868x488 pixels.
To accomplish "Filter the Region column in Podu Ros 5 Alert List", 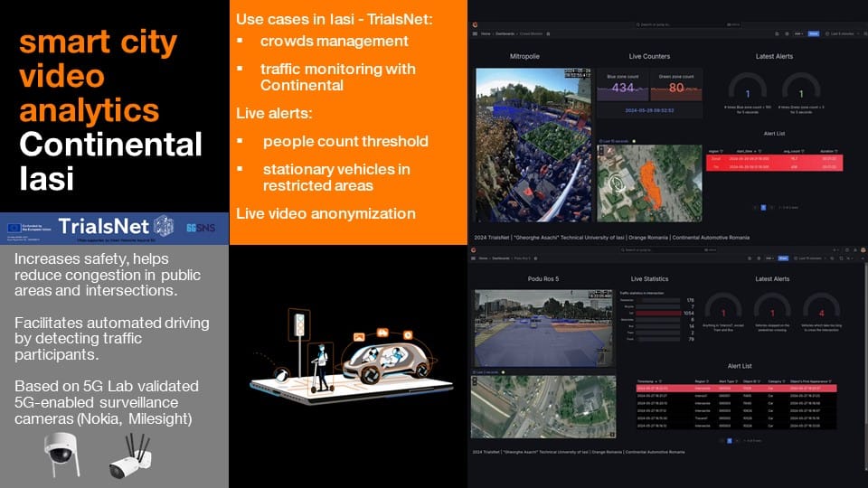I will (x=707, y=381).
